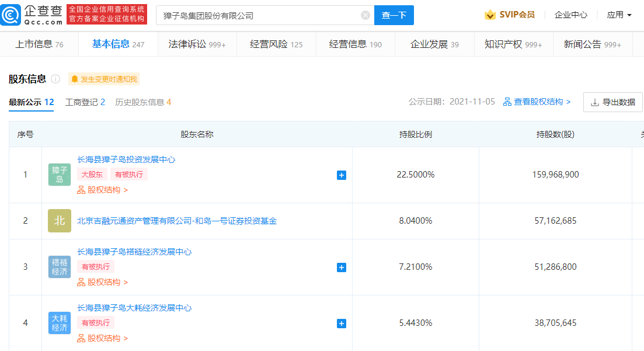
Task: Open 股权结构 link under 长海县獐子岛投资发展中心
Action: pos(103,190)
